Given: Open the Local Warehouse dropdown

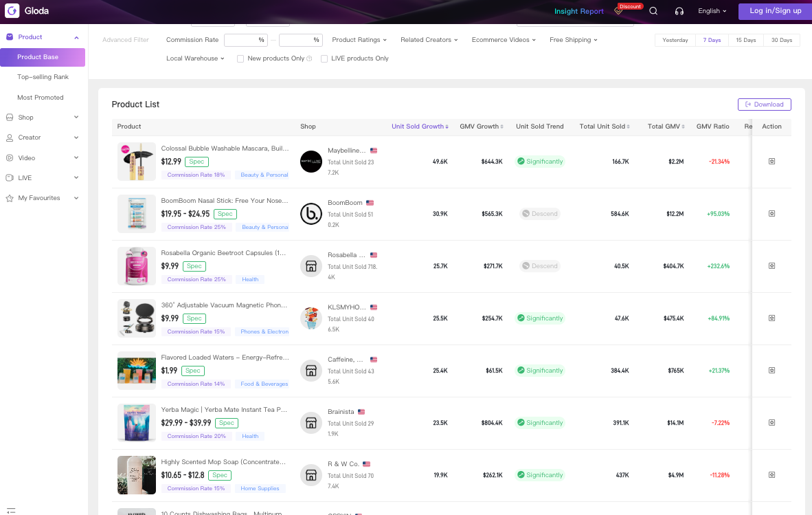Looking at the screenshot, I should pyautogui.click(x=195, y=58).
